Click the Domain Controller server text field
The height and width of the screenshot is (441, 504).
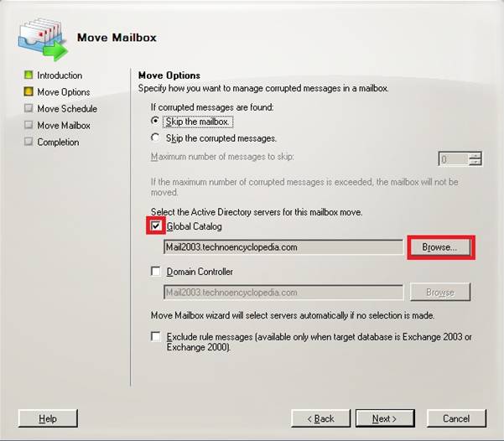283,293
